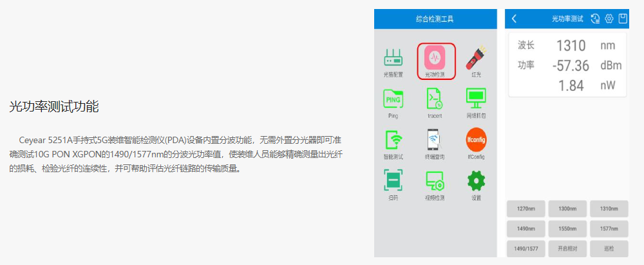Select the 1490/1577 dual wavelength button
The image size is (644, 265).
coord(526,248)
